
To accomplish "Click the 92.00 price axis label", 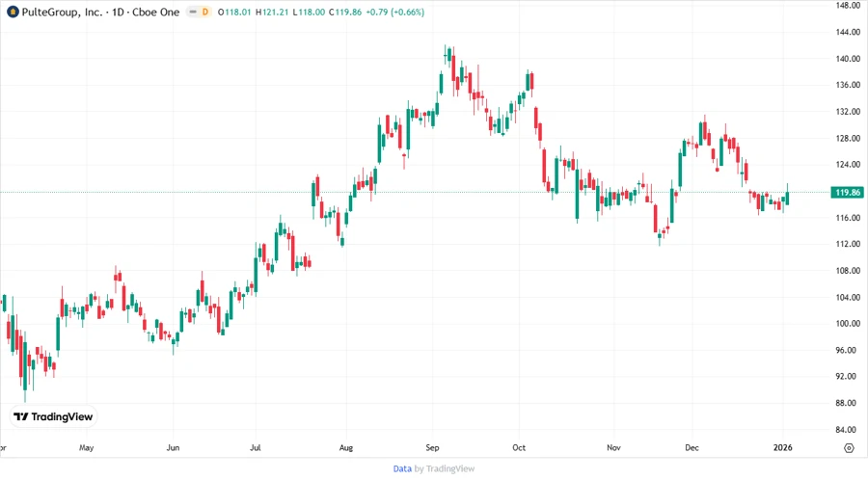I will pyautogui.click(x=848, y=377).
